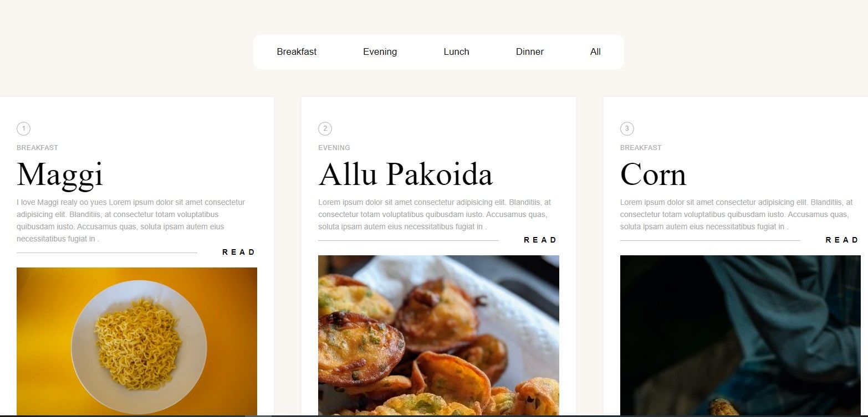
Task: Filter recipes by Lunch
Action: (456, 52)
